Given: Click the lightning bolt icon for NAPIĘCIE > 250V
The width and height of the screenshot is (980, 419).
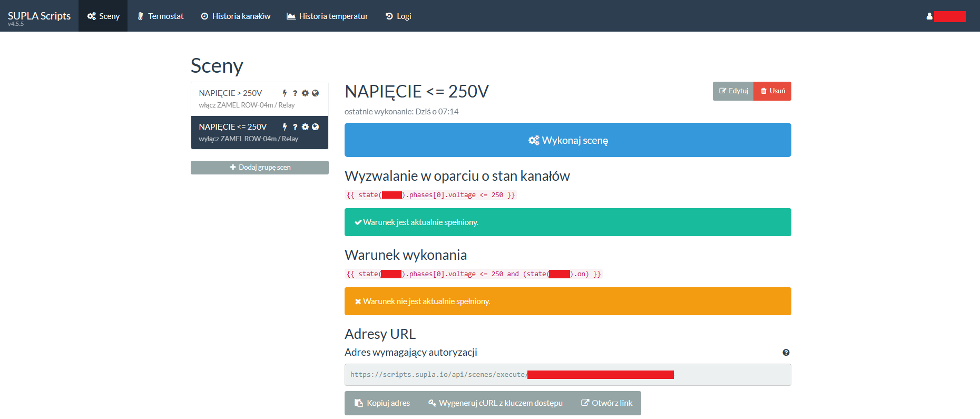Looking at the screenshot, I should pos(285,93).
